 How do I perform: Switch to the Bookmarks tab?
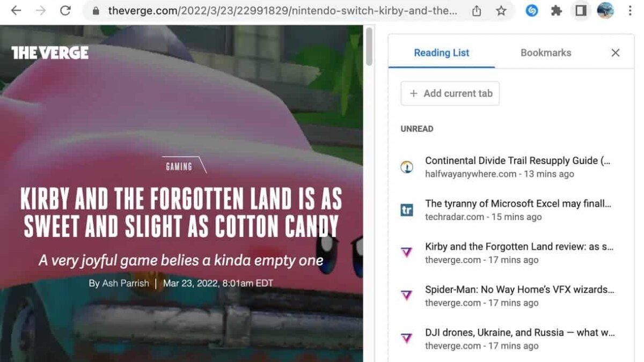[545, 53]
